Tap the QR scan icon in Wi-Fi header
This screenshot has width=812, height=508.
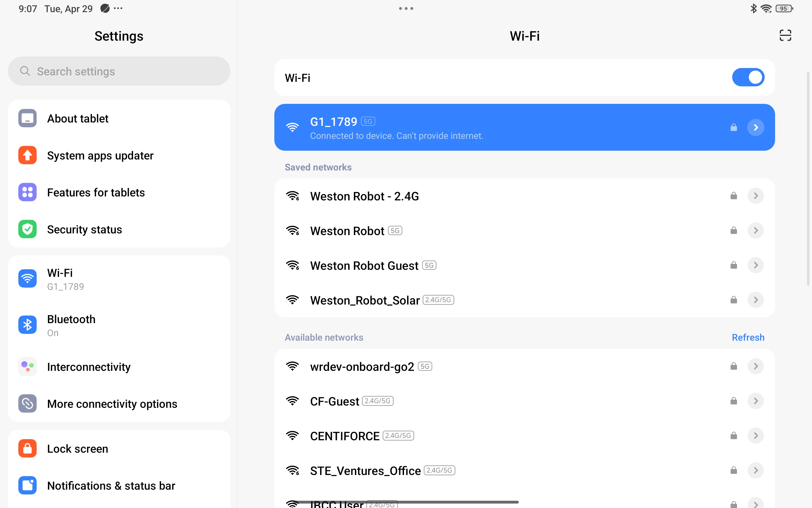click(785, 35)
